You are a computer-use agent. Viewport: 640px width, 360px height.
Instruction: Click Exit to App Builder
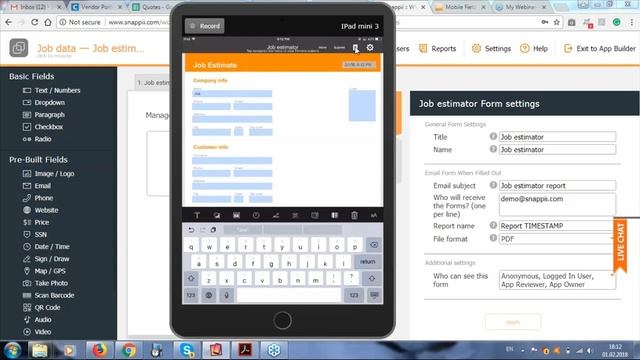point(599,49)
